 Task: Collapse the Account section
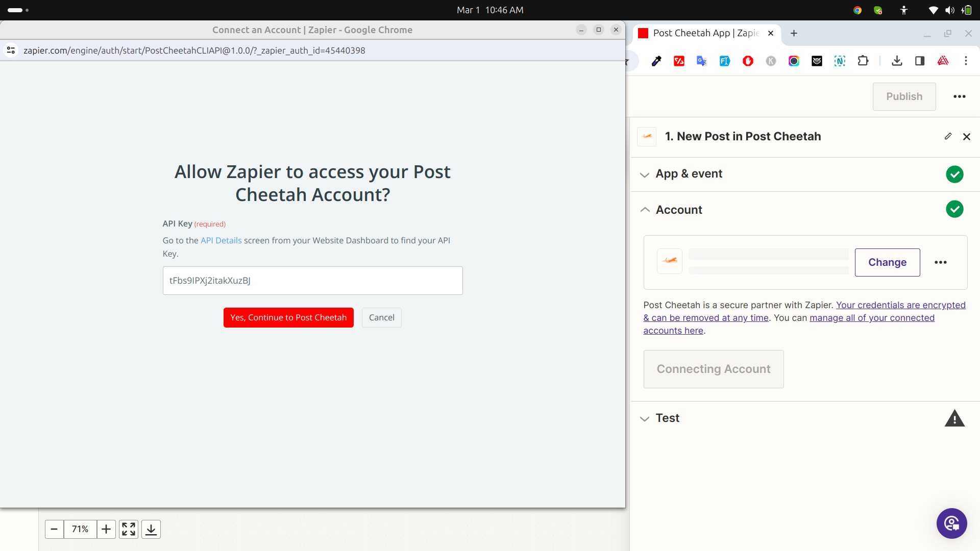click(x=645, y=210)
